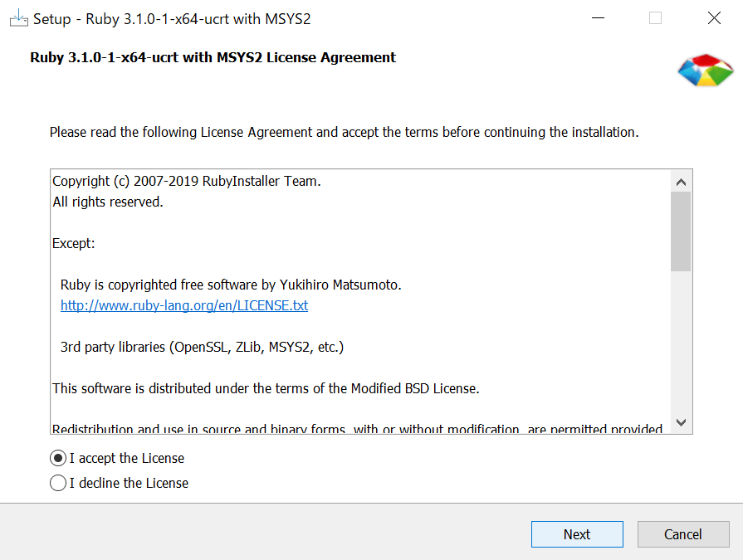Cancel the Ruby installation

pos(682,534)
